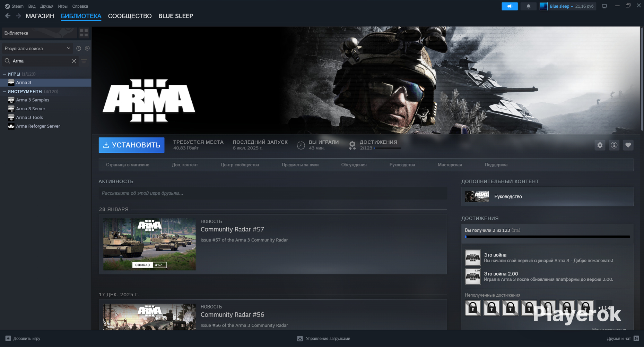Click the 21,16 руб wallet balance
The width and height of the screenshot is (644, 347).
[x=584, y=6]
